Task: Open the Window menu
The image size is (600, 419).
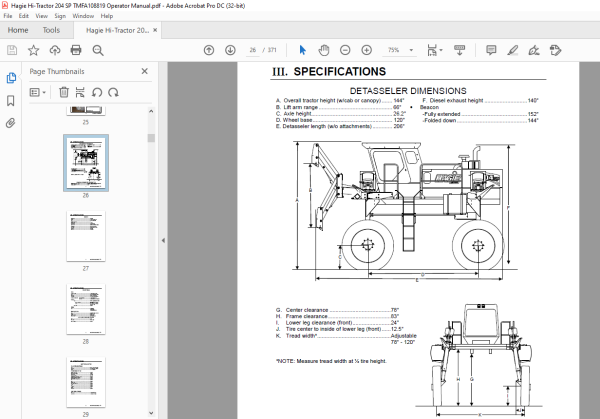Action: coord(83,16)
